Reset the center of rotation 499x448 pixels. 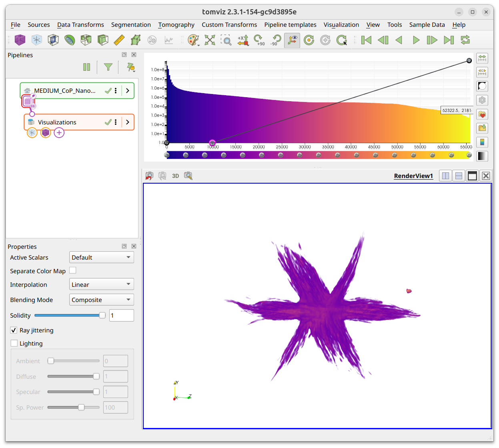click(x=309, y=40)
